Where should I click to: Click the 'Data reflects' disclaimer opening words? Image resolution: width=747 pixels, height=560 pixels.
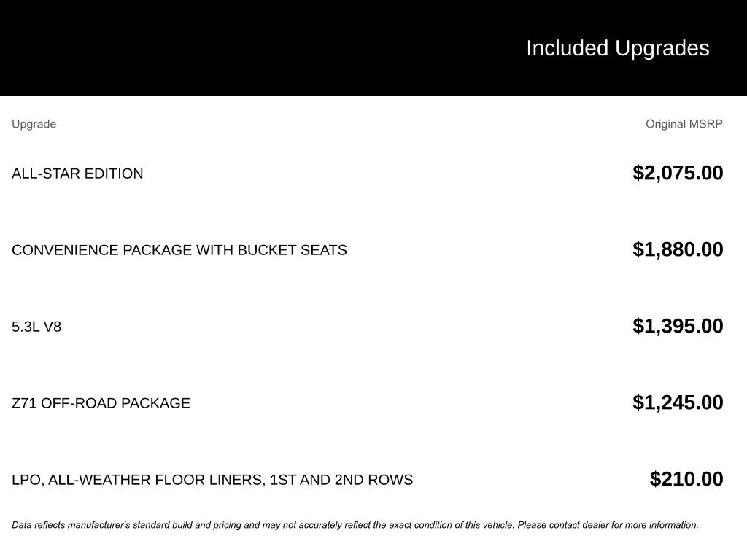(x=38, y=525)
